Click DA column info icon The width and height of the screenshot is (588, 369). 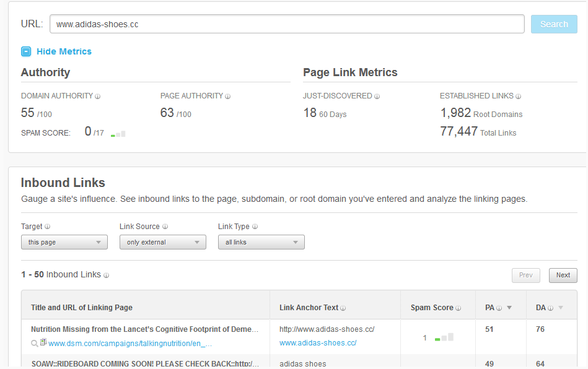tap(550, 308)
